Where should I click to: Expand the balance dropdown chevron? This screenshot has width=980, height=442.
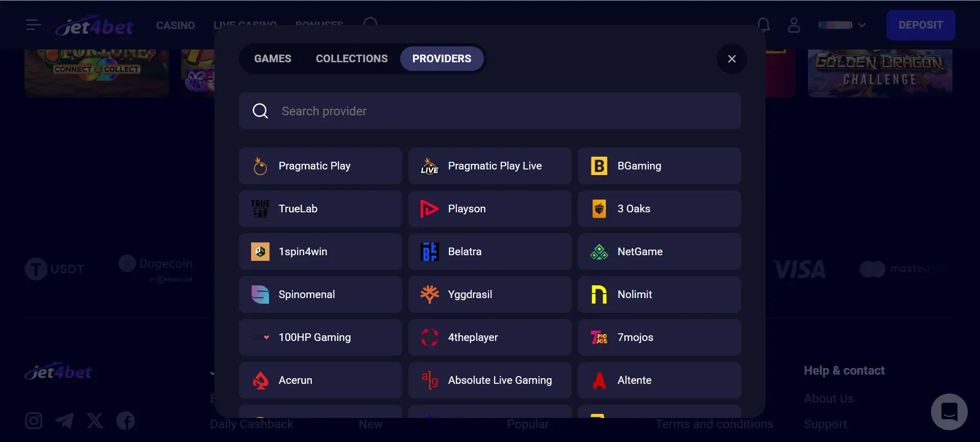pyautogui.click(x=862, y=25)
